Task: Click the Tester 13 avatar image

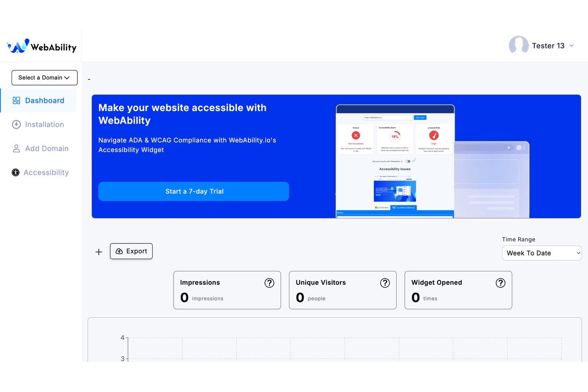Action: (x=518, y=46)
